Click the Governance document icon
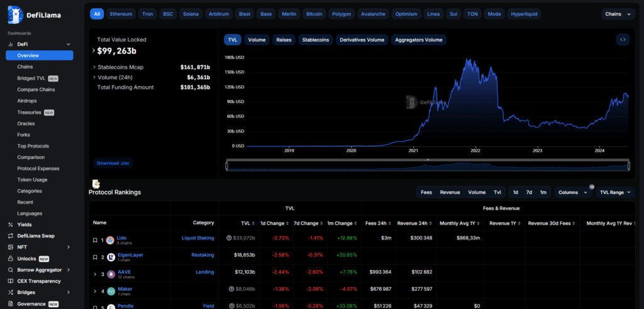This screenshot has width=644, height=309. pos(10,304)
